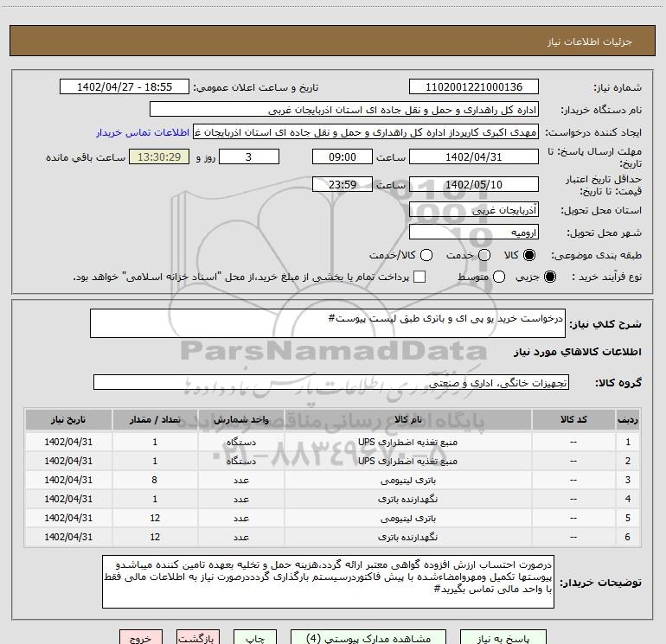This screenshot has height=644, width=666.
Task: Click date 1402/04/31 in row 6
Action: pyautogui.click(x=68, y=537)
